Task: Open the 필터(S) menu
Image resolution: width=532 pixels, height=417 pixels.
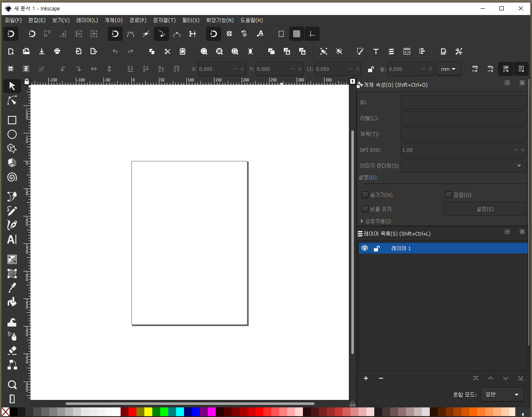Action: point(191,20)
